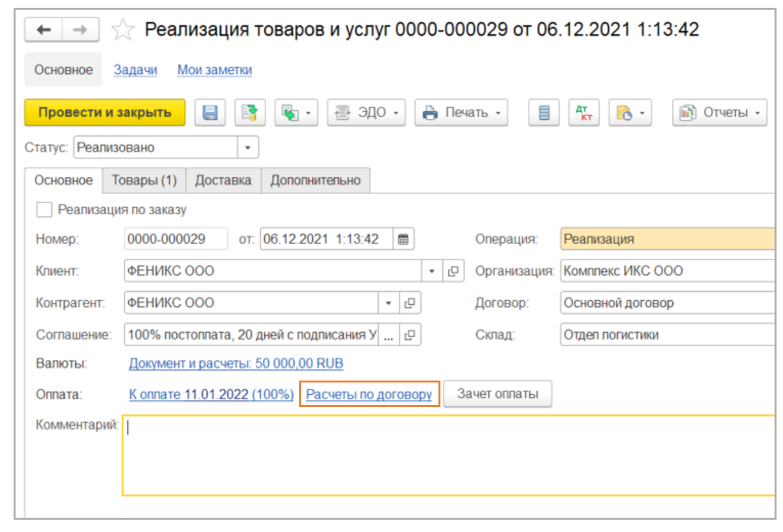Click the save document floppy disk icon

(210, 113)
